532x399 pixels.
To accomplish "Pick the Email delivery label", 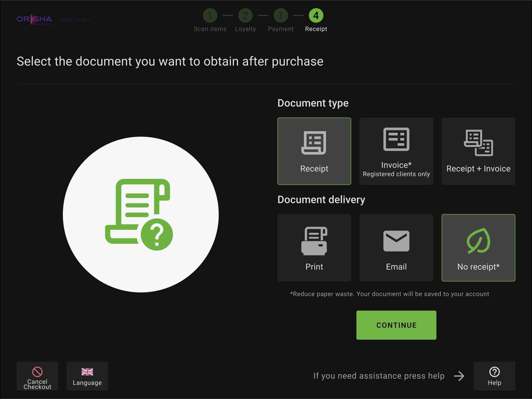I will [x=396, y=267].
